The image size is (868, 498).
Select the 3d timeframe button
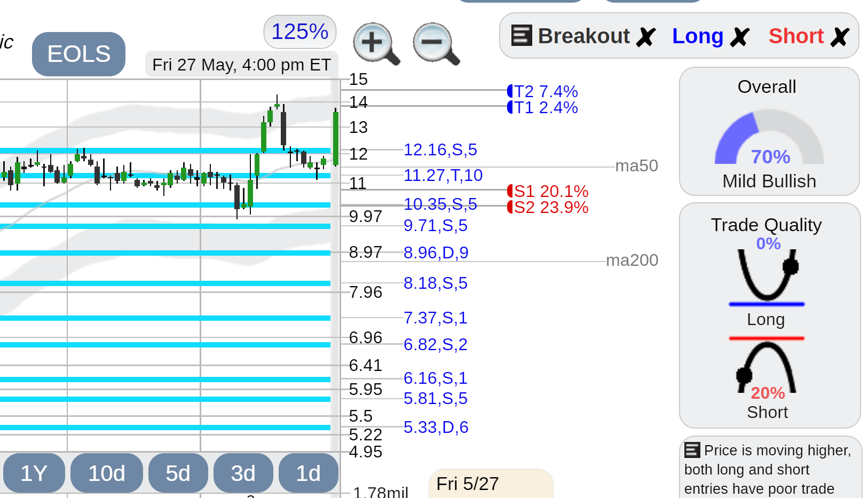coord(243,473)
